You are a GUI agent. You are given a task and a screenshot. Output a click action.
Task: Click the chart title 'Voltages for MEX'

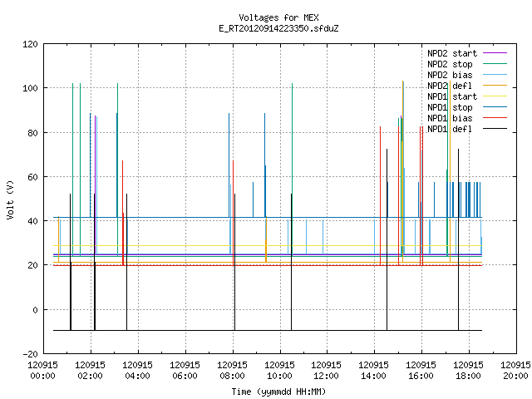tap(278, 17)
